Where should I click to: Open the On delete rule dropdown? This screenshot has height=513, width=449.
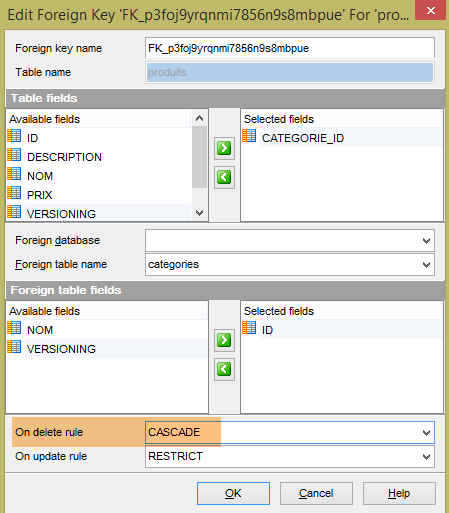tap(426, 433)
